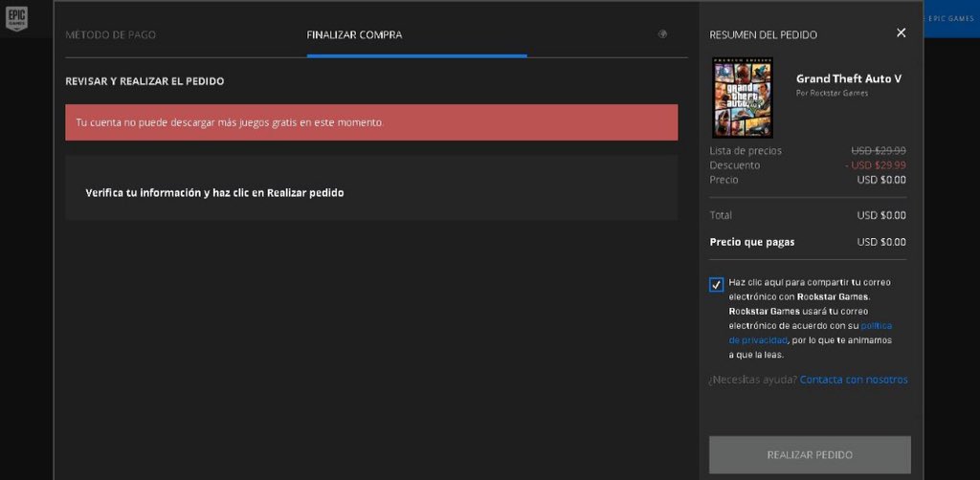
Task: Open the política de privacidad link
Action: (811, 333)
